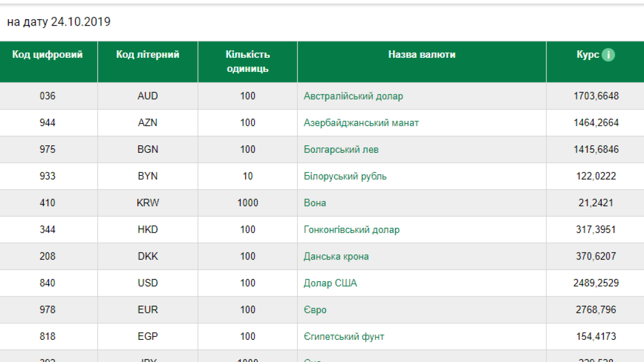
Task: Click the Євро currency link
Action: [x=315, y=310]
